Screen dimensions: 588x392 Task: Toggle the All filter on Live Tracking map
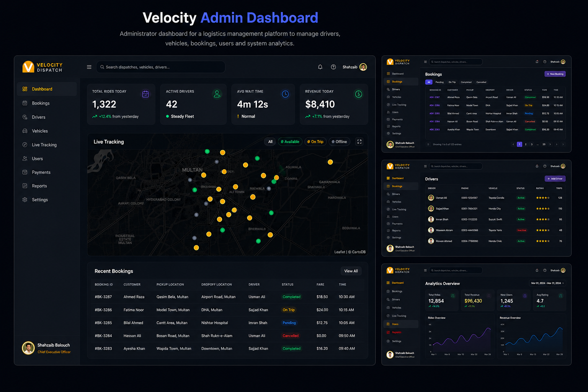[270, 142]
